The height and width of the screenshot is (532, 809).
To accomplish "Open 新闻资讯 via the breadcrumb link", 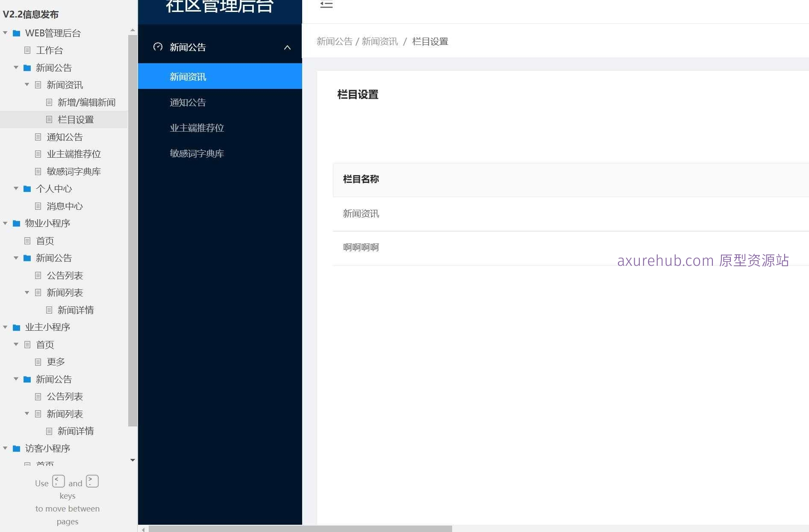I will 379,41.
